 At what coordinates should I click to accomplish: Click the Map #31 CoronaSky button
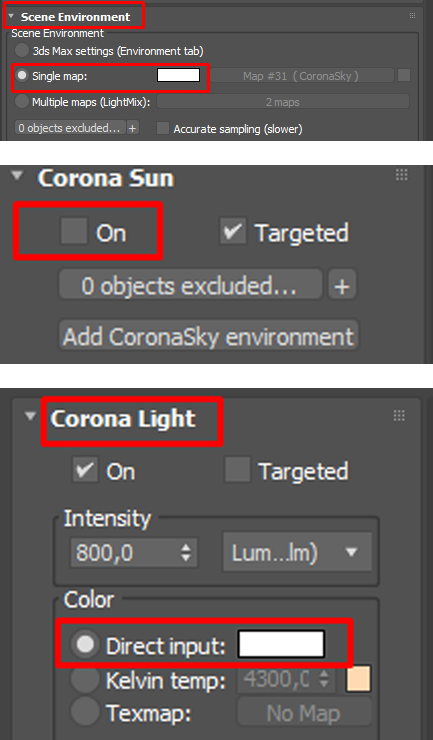(301, 76)
